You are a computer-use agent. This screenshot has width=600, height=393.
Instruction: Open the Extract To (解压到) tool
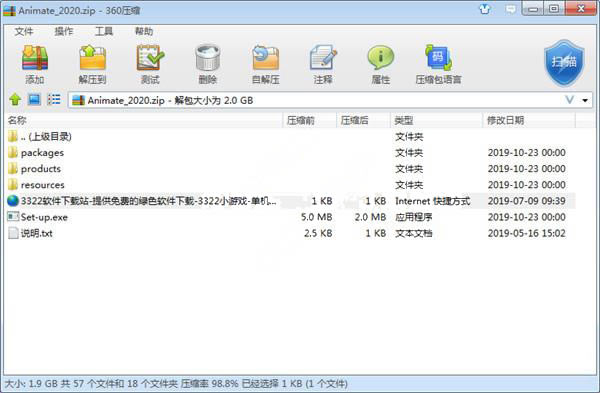point(92,58)
